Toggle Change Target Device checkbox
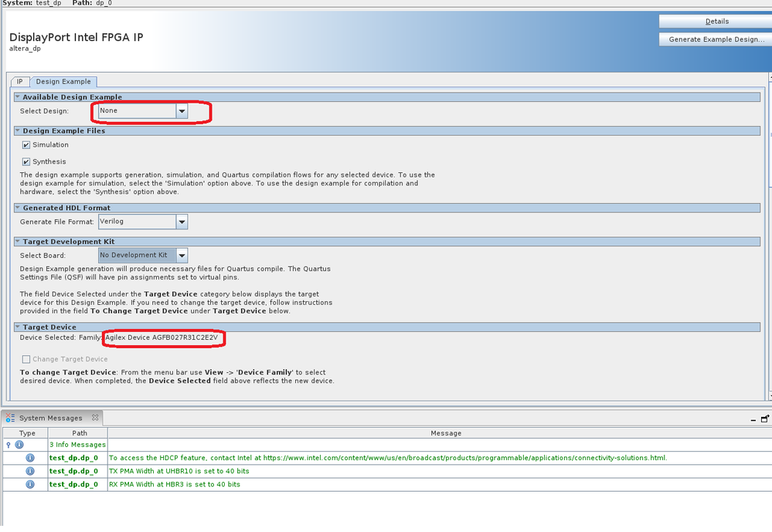Screen dimensions: 772x532 (26, 359)
